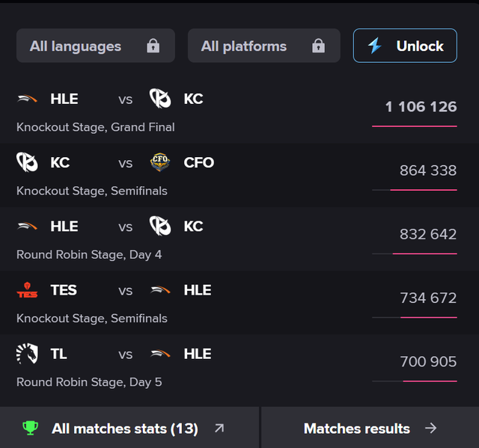Click the arrow icon beside Matches results
Screen dimensions: 479x448
coord(430,429)
